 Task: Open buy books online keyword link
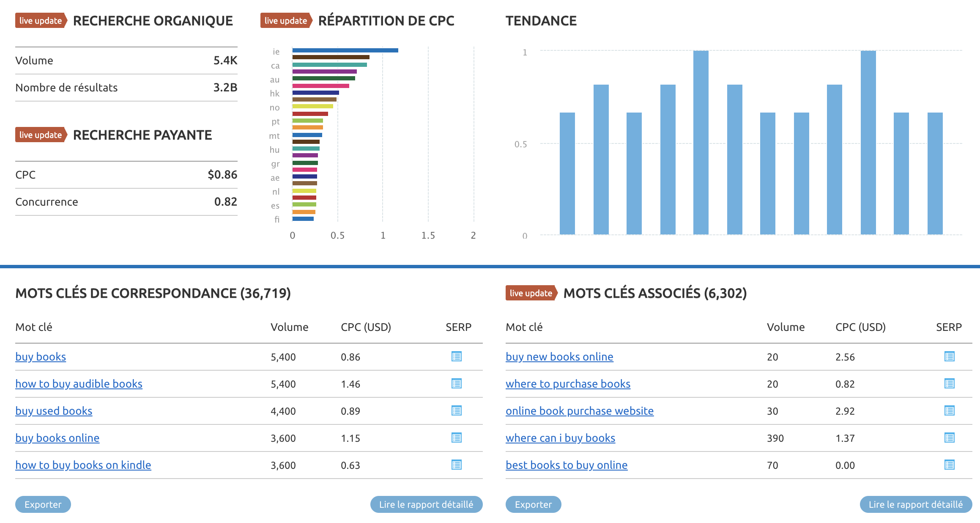point(57,438)
